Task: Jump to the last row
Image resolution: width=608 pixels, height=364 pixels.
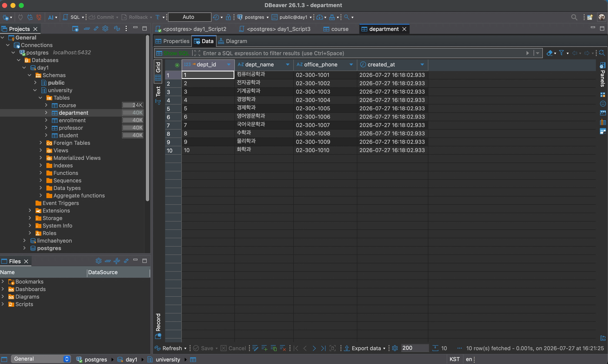Action: click(323, 348)
